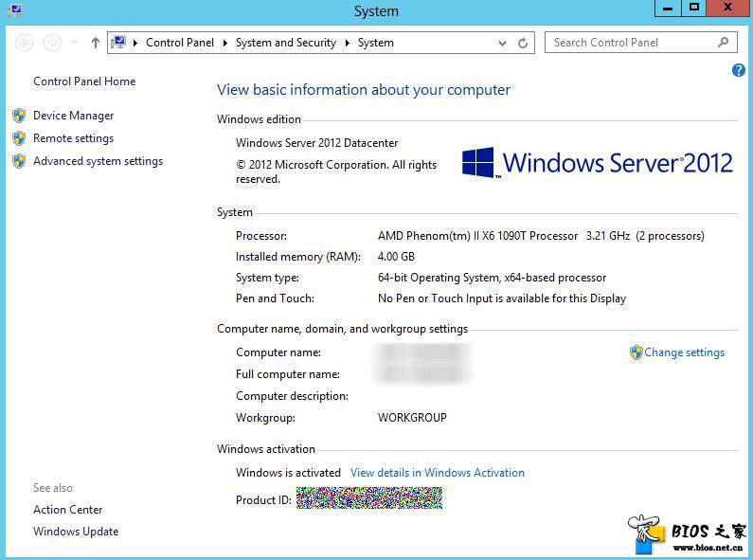Click 'Windows is activated' text
753x560 pixels.
click(288, 473)
